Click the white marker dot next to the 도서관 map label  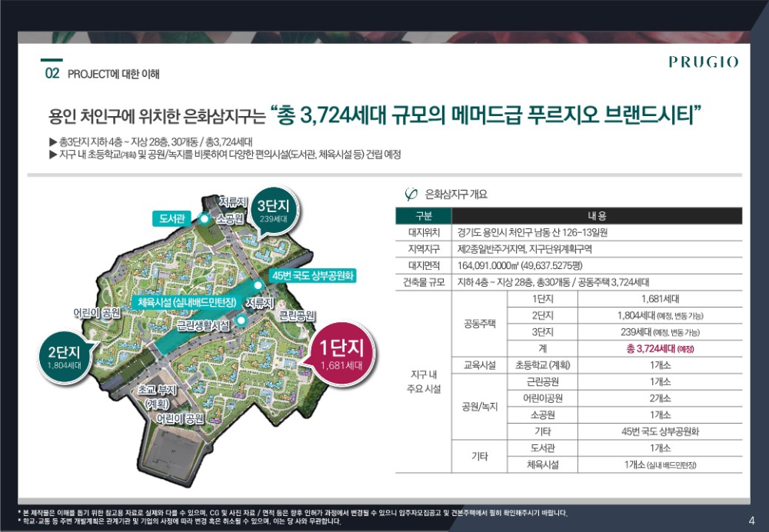pyautogui.click(x=204, y=218)
